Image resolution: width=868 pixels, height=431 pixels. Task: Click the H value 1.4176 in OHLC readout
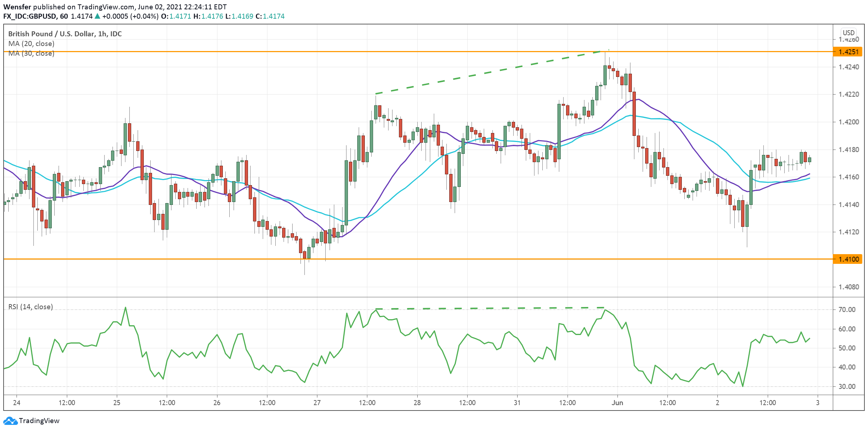pyautogui.click(x=212, y=16)
